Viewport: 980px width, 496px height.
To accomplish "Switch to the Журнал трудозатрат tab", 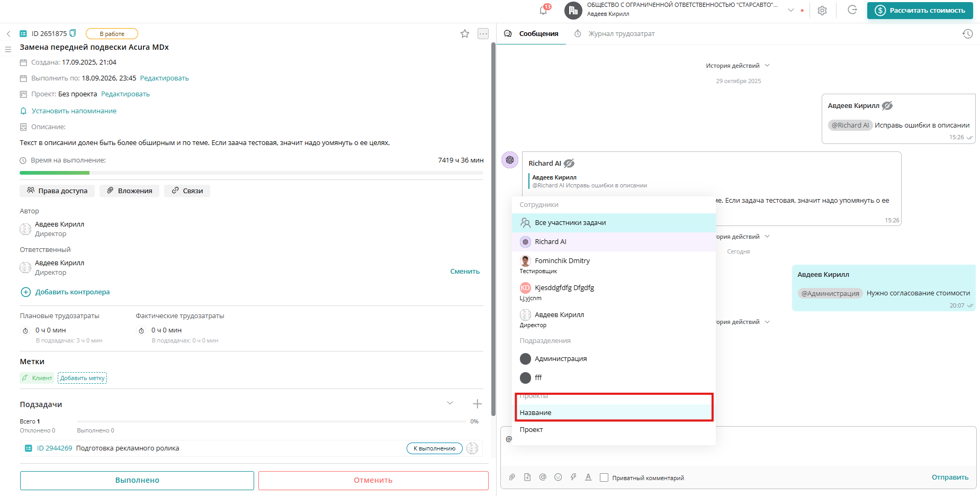I will (621, 33).
